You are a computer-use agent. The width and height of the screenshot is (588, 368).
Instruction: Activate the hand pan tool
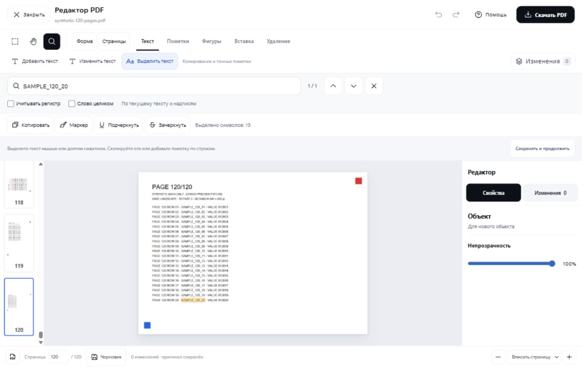pyautogui.click(x=33, y=41)
